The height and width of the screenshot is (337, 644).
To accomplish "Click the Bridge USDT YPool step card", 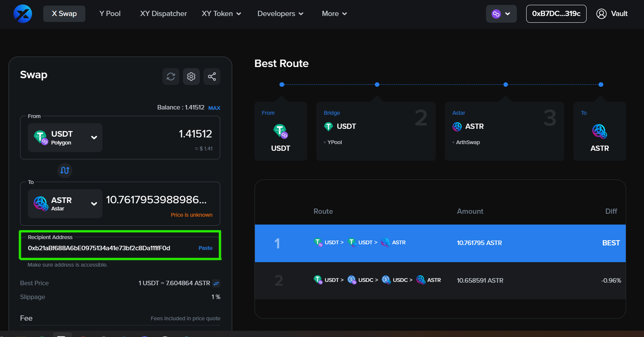I will point(376,131).
